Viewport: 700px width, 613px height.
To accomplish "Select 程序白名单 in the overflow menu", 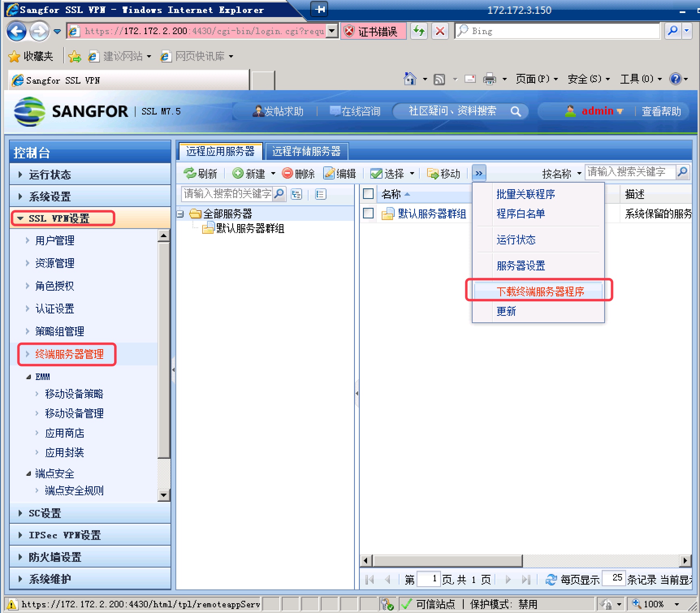I will click(x=521, y=214).
